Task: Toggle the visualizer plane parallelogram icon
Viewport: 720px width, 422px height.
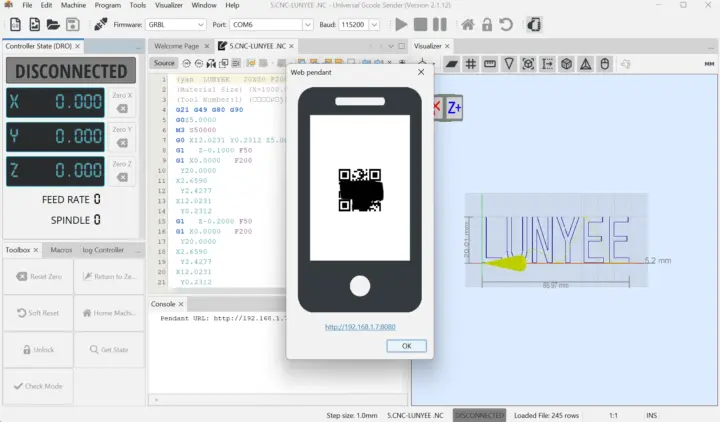Action: click(x=451, y=64)
